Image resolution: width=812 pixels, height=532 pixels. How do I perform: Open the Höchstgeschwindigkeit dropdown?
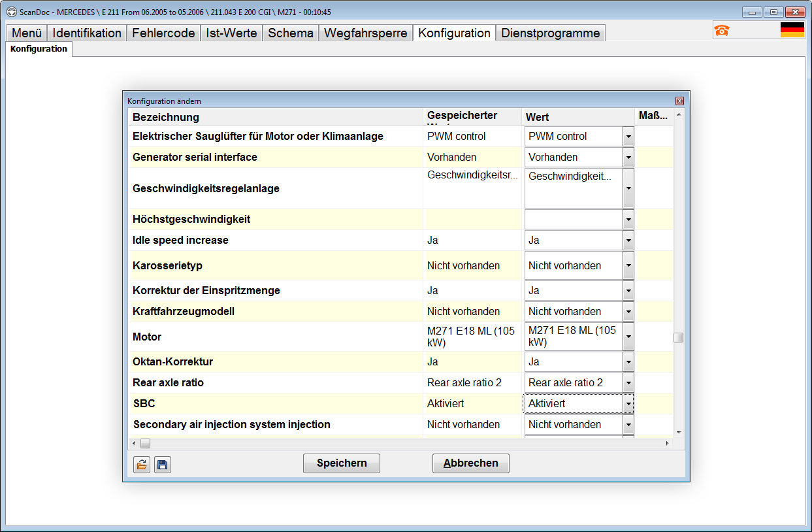tap(628, 220)
